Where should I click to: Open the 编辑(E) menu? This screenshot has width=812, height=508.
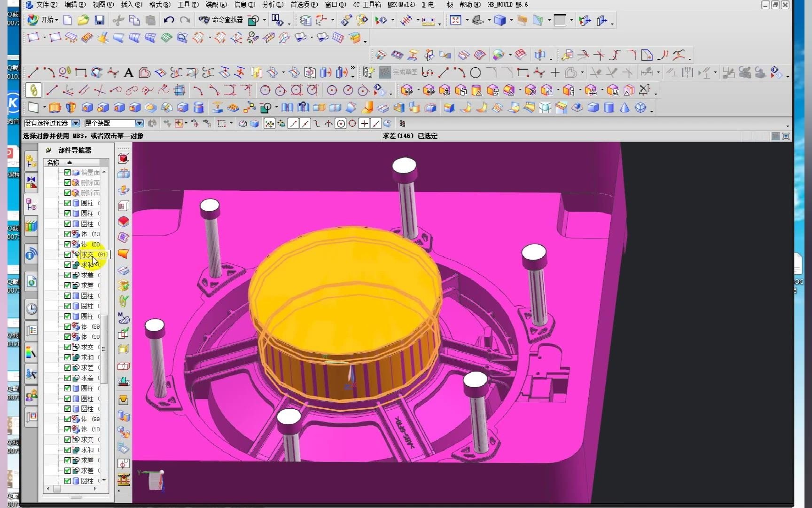75,5
